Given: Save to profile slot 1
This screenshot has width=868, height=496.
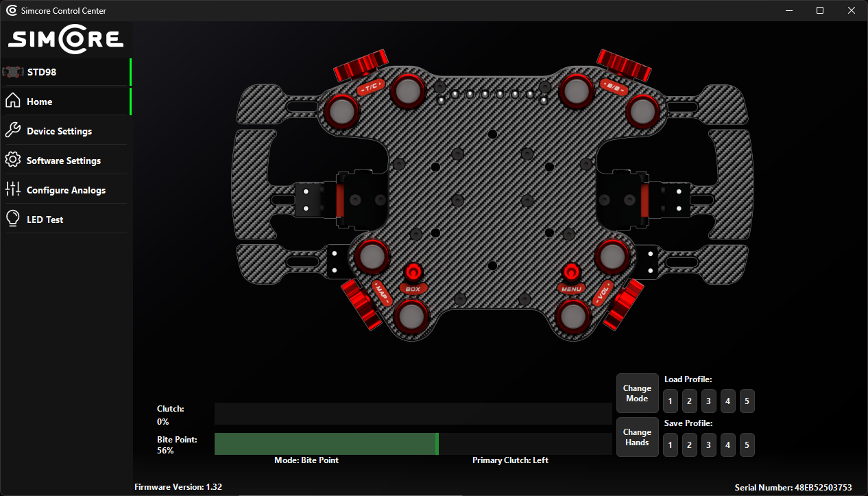Looking at the screenshot, I should pos(670,445).
